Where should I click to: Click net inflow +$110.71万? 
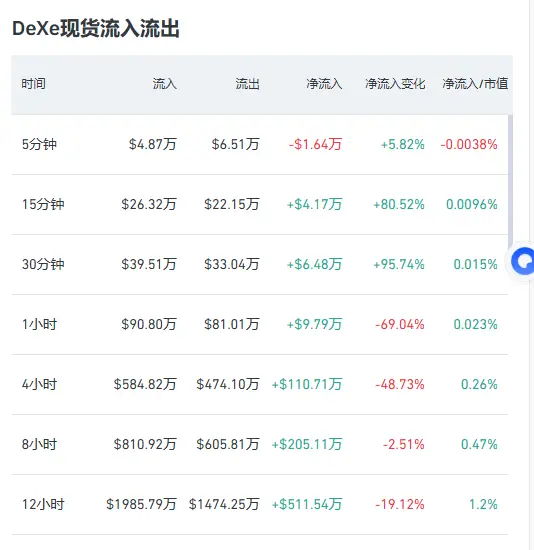pos(307,384)
